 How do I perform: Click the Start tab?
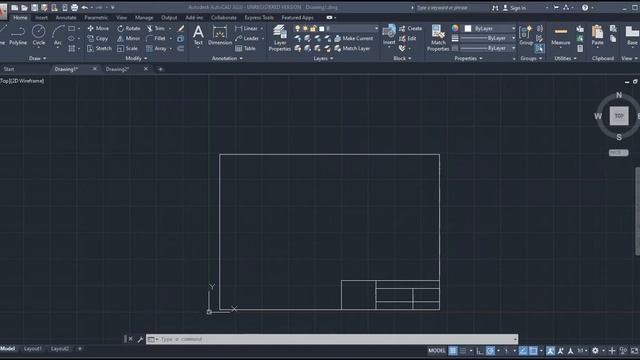(9, 69)
